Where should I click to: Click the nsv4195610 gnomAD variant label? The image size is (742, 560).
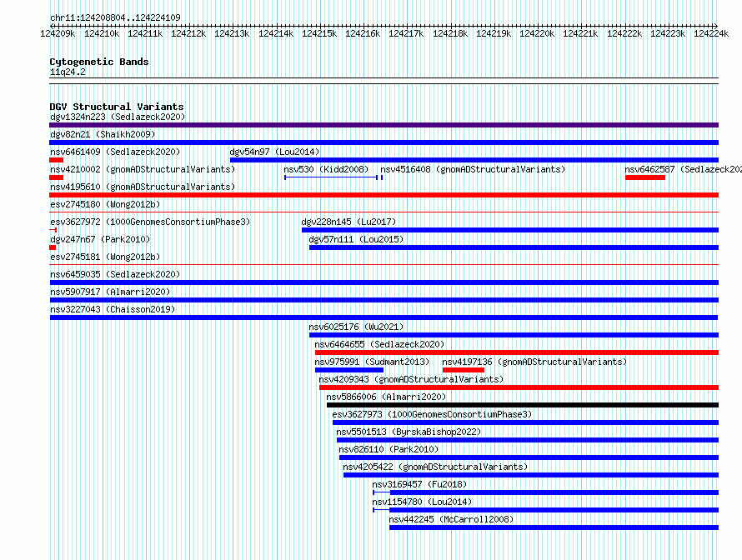143,187
